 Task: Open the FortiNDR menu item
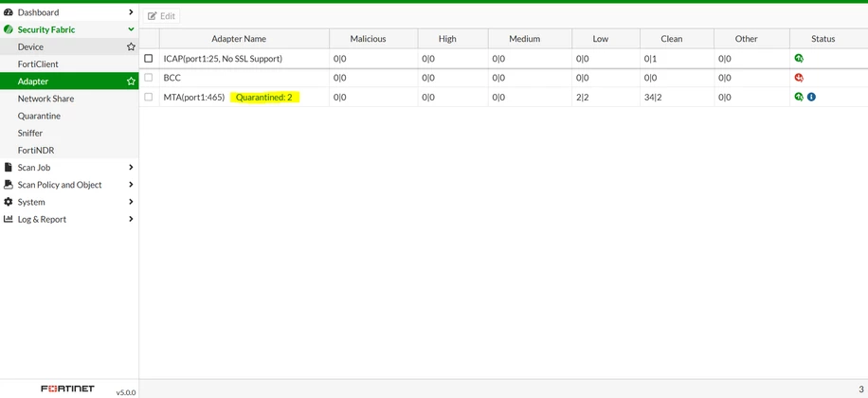coord(69,151)
